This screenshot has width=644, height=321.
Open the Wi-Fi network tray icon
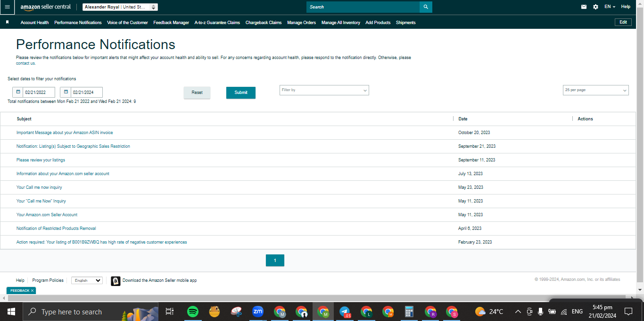564,312
